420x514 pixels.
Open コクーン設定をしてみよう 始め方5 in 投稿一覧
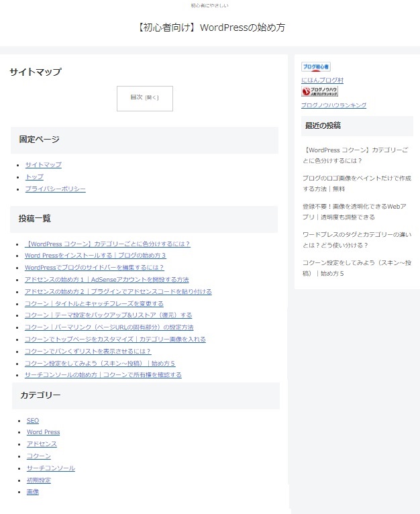100,363
